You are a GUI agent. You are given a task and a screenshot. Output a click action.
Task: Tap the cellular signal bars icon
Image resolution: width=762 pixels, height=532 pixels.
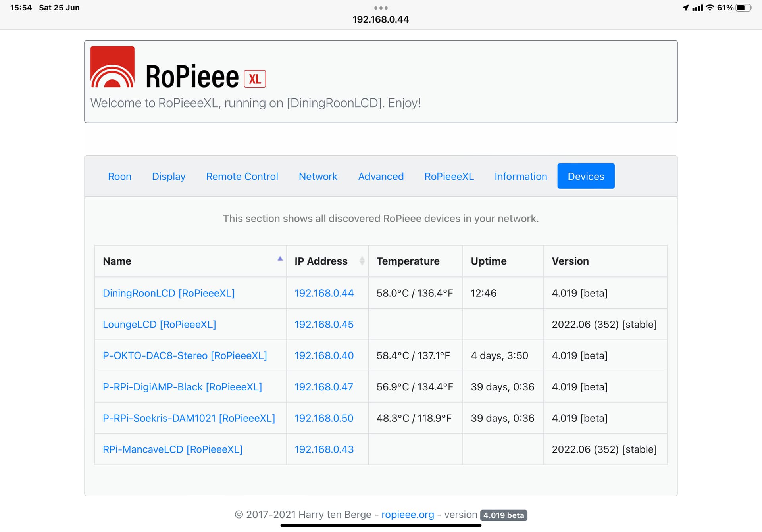coord(697,8)
